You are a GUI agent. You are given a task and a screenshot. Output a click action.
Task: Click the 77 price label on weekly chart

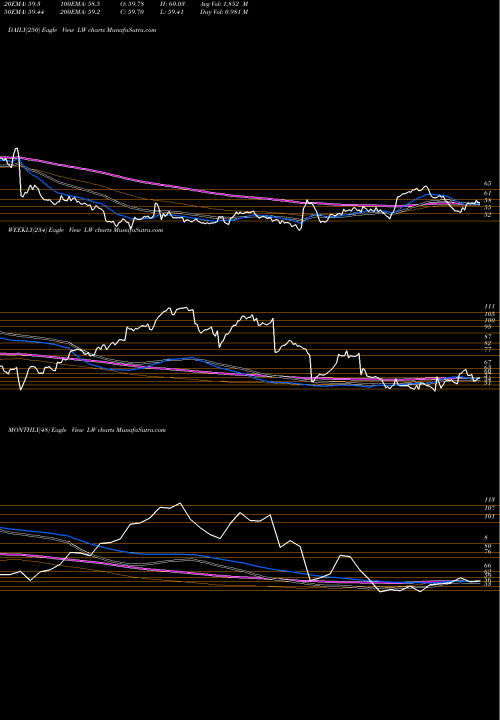[488, 349]
